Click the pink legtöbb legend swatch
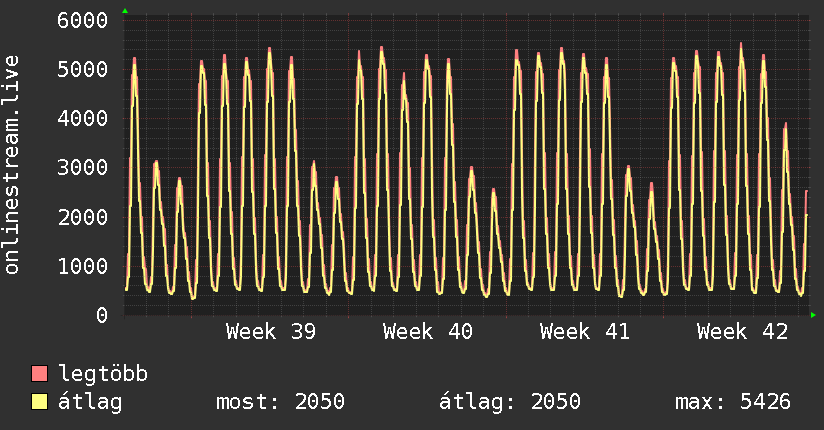Screen dimensions: 824x430 click(x=39, y=373)
